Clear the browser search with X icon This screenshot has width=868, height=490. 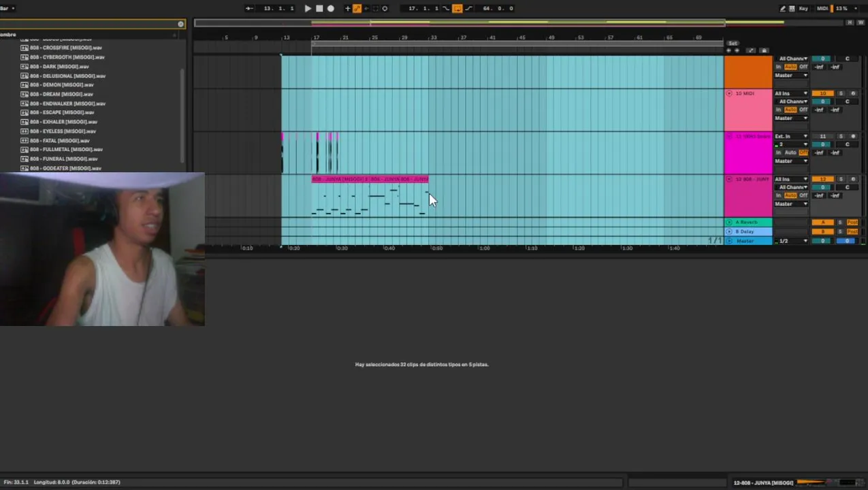click(180, 24)
